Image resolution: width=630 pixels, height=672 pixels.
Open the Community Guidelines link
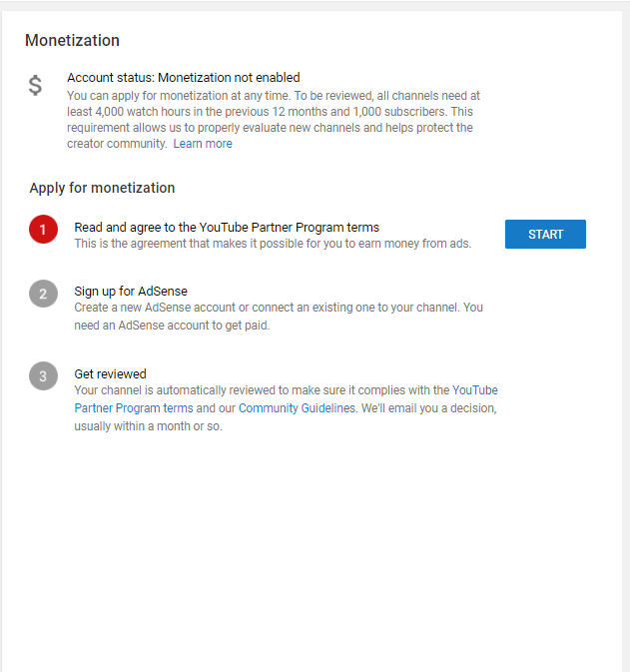(x=297, y=408)
